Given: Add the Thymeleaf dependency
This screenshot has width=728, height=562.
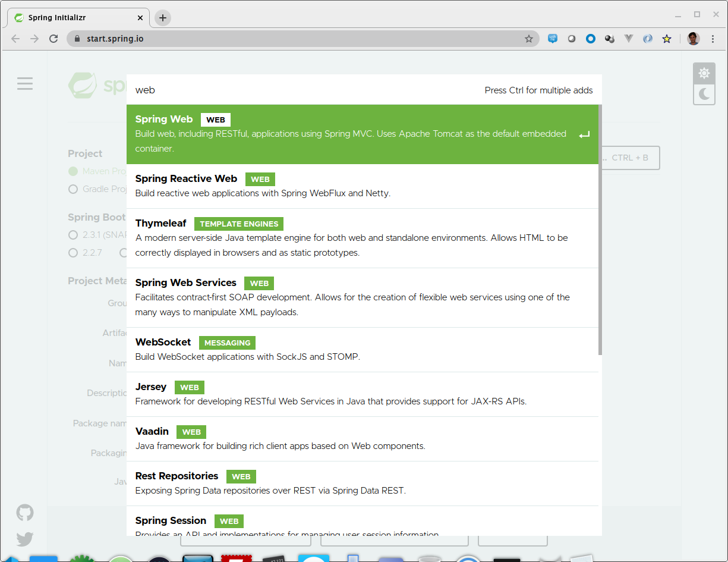Looking at the screenshot, I should 362,238.
